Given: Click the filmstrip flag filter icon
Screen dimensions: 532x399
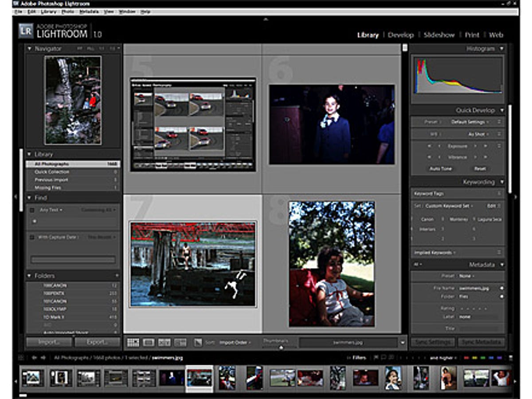Looking at the screenshot, I should pos(376,357).
